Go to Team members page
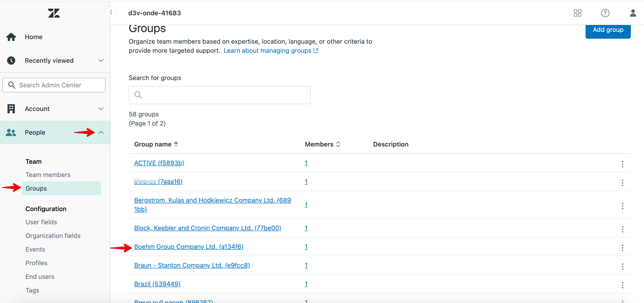The width and height of the screenshot is (644, 303). tap(48, 175)
